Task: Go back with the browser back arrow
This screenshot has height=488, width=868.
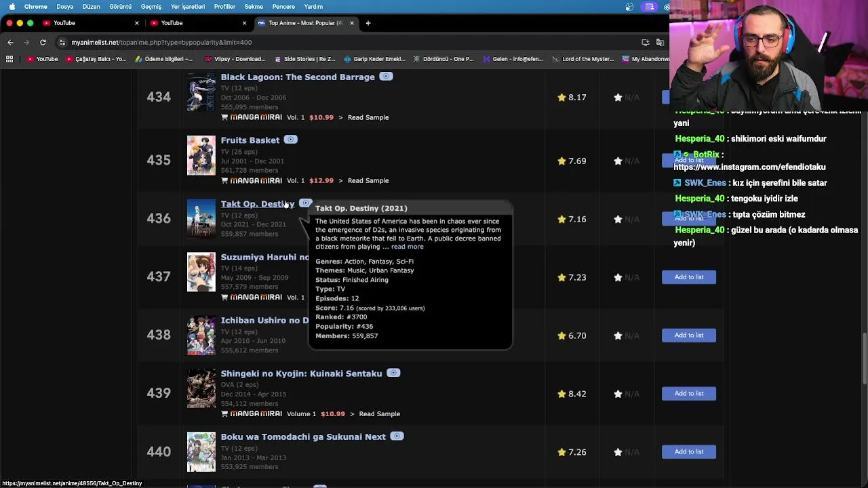Action: pyautogui.click(x=10, y=42)
